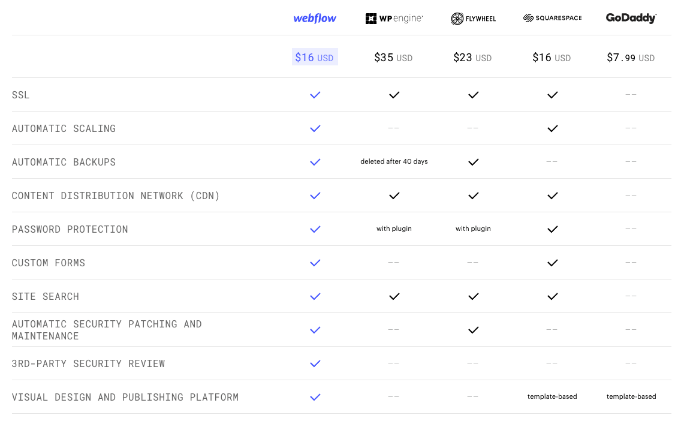This screenshot has width=678, height=421.
Task: Click the $35 USD WP Engine price
Action: pos(394,57)
